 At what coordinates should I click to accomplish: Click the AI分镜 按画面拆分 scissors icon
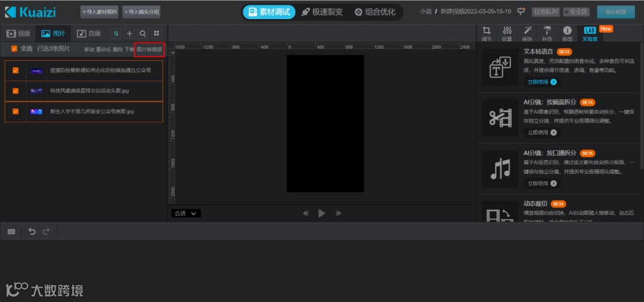500,118
